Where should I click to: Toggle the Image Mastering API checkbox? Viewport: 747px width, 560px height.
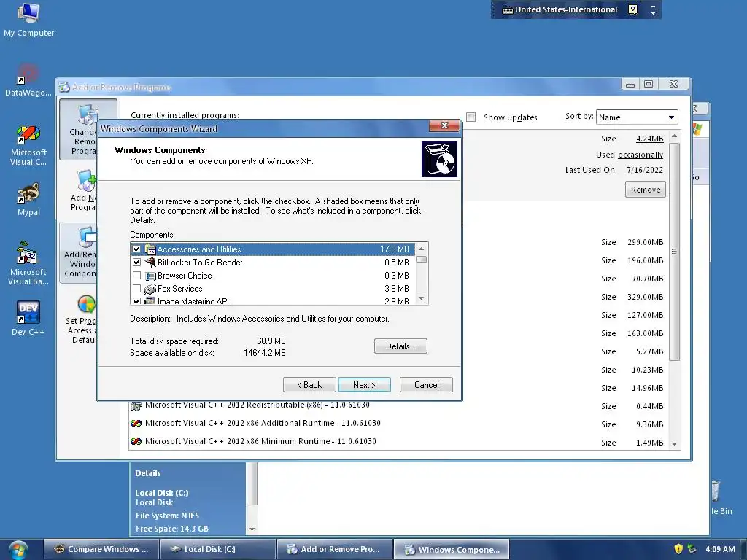pyautogui.click(x=136, y=301)
